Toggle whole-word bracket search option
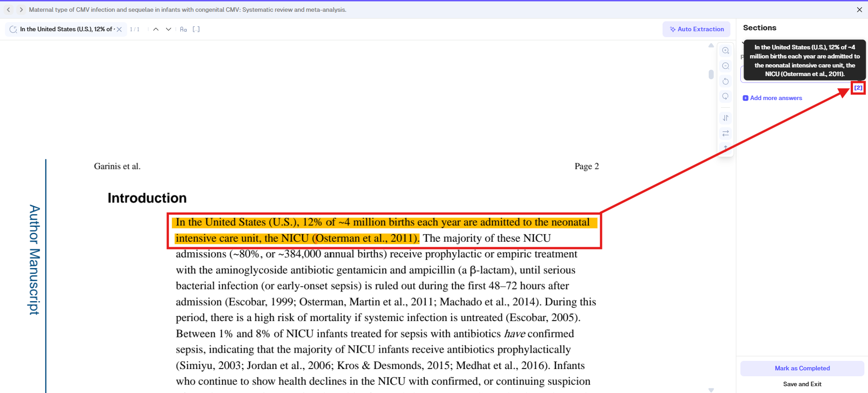868x393 pixels. tap(196, 29)
